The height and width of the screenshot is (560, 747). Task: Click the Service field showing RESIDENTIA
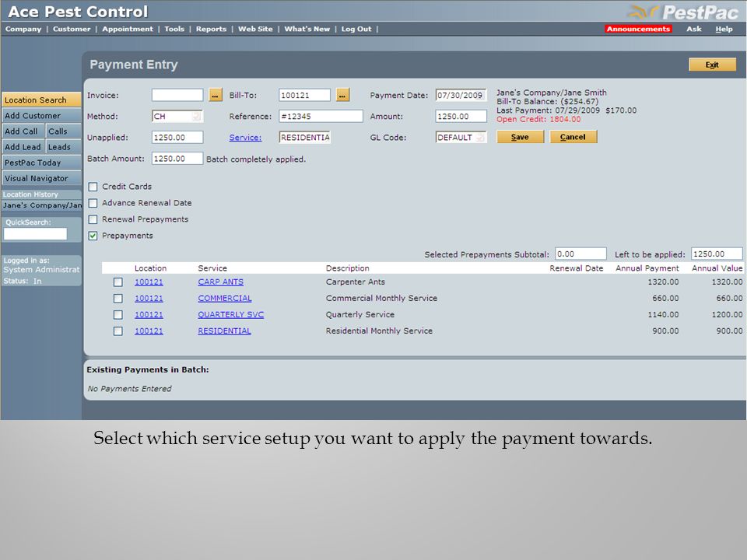click(x=304, y=138)
